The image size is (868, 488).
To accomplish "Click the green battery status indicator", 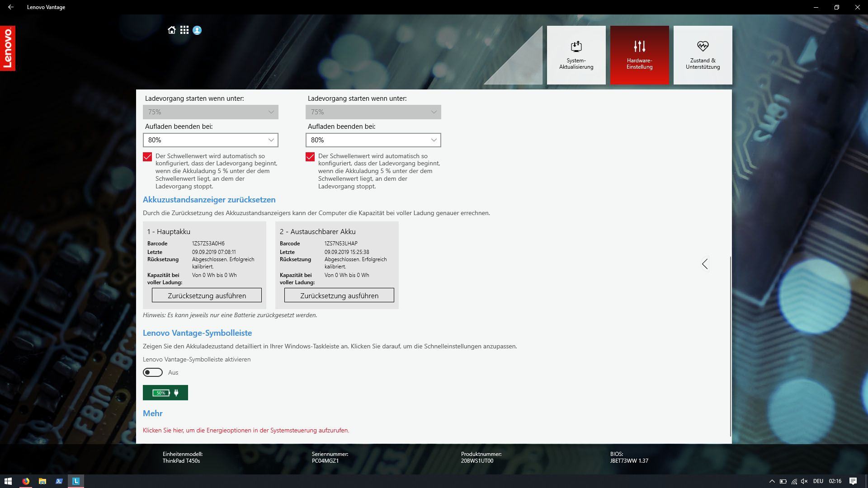I will click(165, 393).
